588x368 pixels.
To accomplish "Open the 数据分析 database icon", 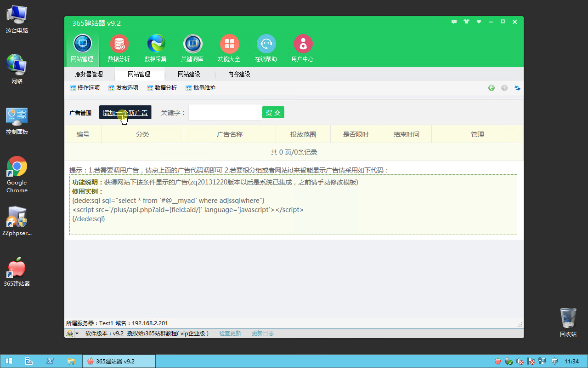I will tap(119, 48).
